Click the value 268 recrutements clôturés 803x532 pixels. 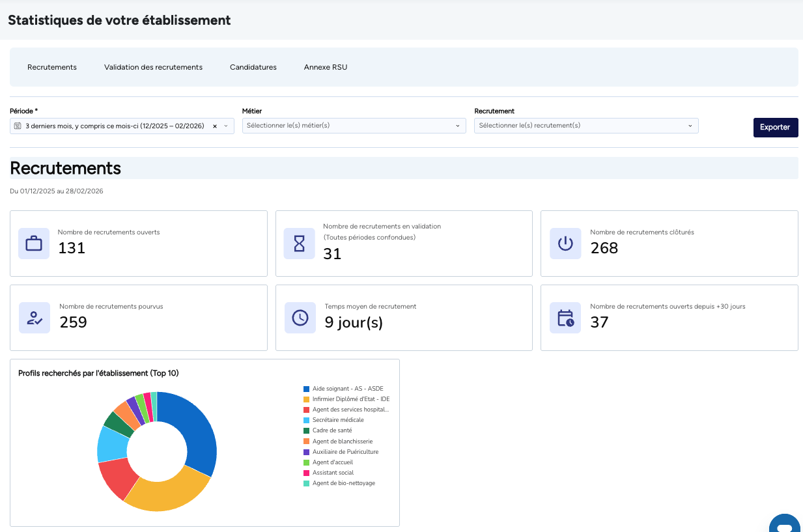pyautogui.click(x=604, y=248)
